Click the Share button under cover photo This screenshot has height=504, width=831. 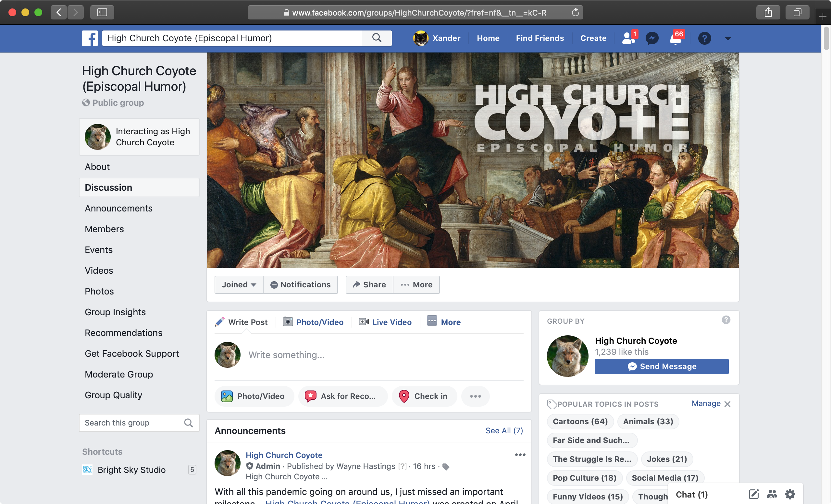tap(369, 285)
